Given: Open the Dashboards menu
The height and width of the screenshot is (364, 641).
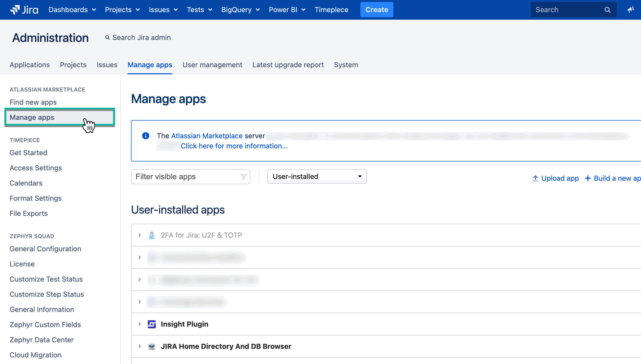Looking at the screenshot, I should click(x=72, y=10).
